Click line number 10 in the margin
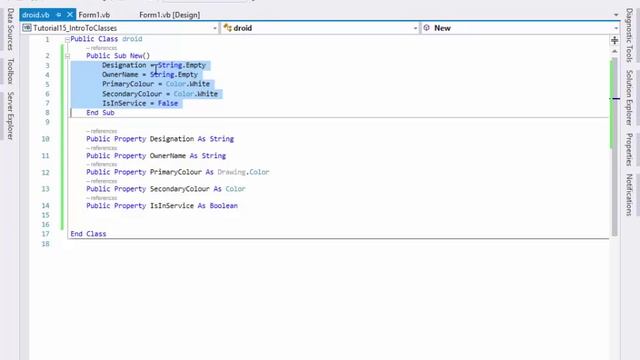Viewport: 640px width, 360px height. (45, 139)
